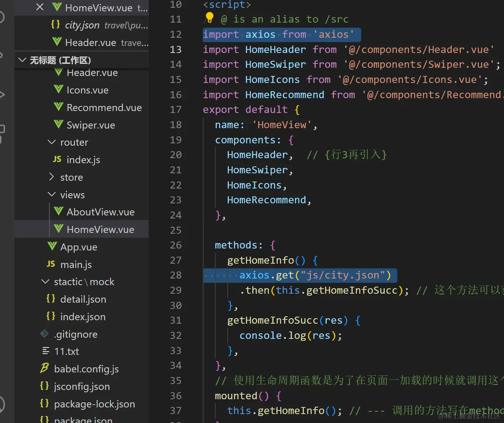The height and width of the screenshot is (423, 504).
Task: Click the JS icon next to index.js
Action: pos(57,159)
